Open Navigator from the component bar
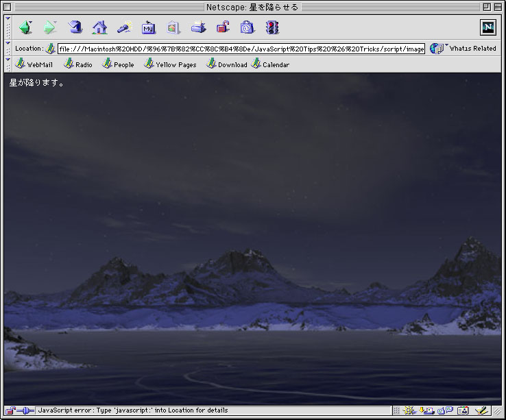 (409, 410)
